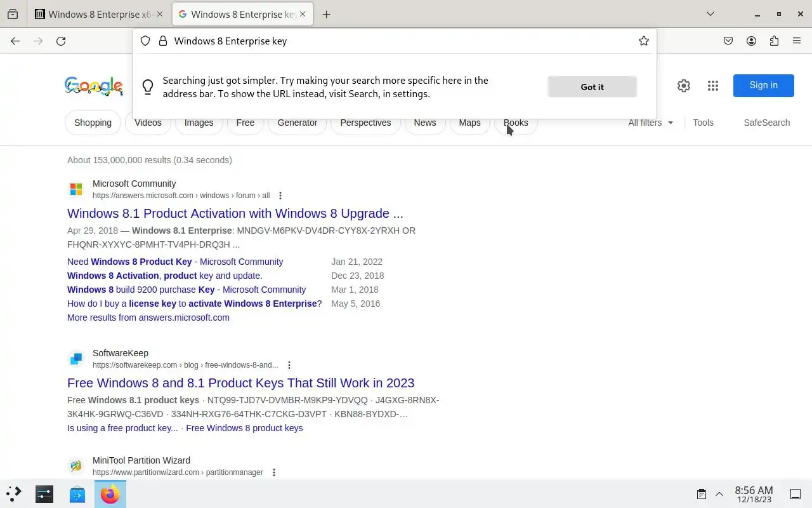
Task: Open More results from answers.microsoft.com
Action: click(x=148, y=317)
